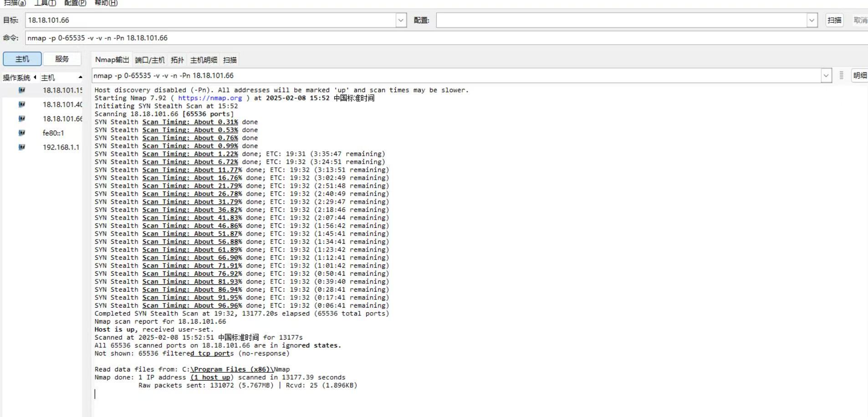
Task: Switch to the 拓扑 tab
Action: coord(177,60)
